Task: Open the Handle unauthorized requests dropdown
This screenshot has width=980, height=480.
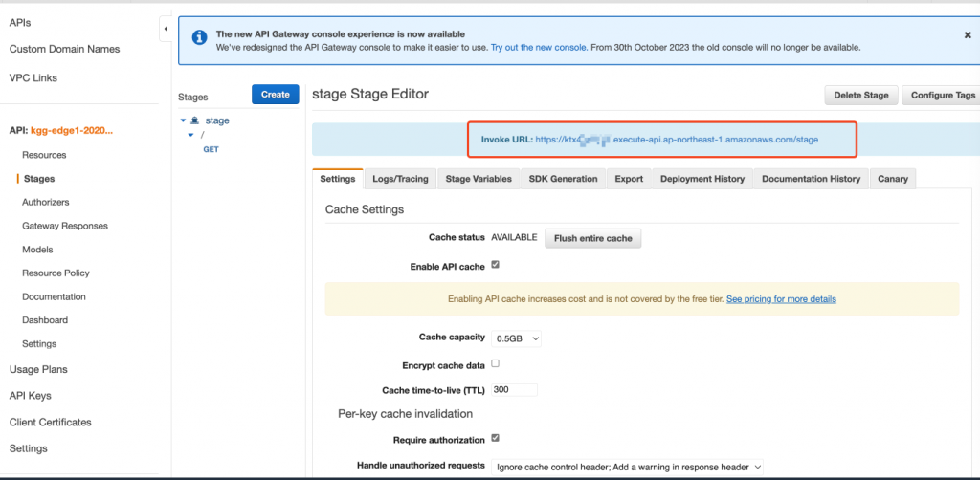Action: 628,467
